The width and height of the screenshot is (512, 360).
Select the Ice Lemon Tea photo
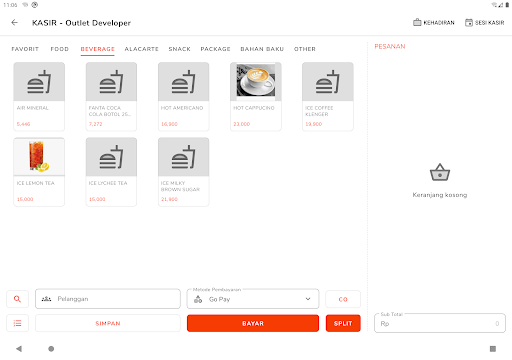tap(39, 157)
